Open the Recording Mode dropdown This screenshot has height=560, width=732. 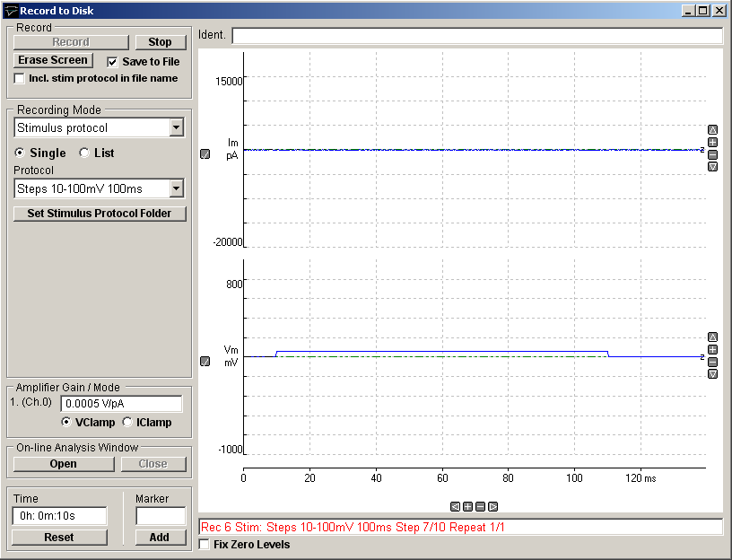tap(176, 127)
